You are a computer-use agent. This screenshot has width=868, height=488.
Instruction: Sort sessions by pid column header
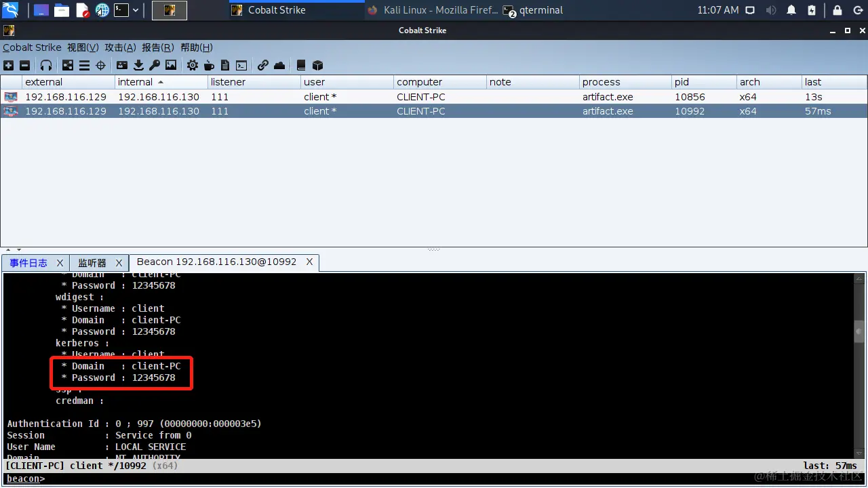[x=705, y=82]
